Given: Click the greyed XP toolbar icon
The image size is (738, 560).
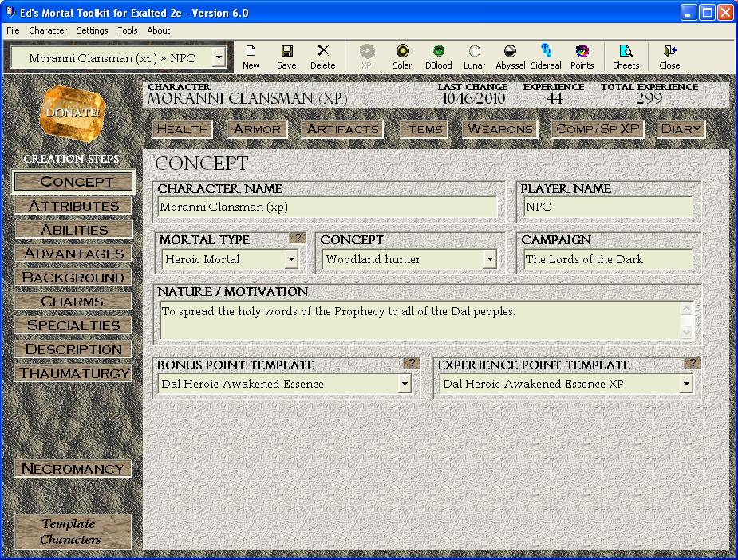Looking at the screenshot, I should (367, 57).
